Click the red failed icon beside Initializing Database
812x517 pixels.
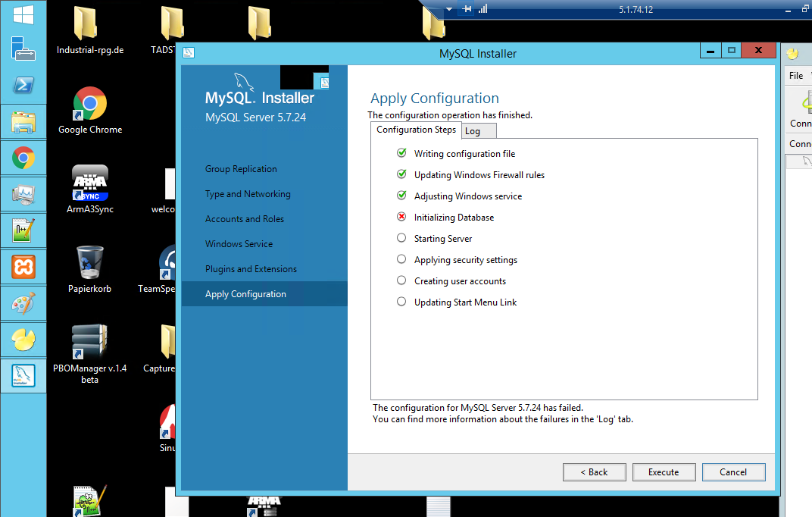401,217
